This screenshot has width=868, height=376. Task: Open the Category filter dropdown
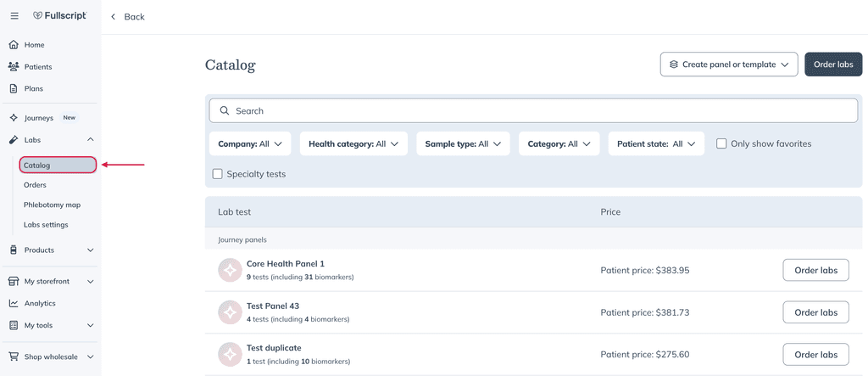(559, 143)
